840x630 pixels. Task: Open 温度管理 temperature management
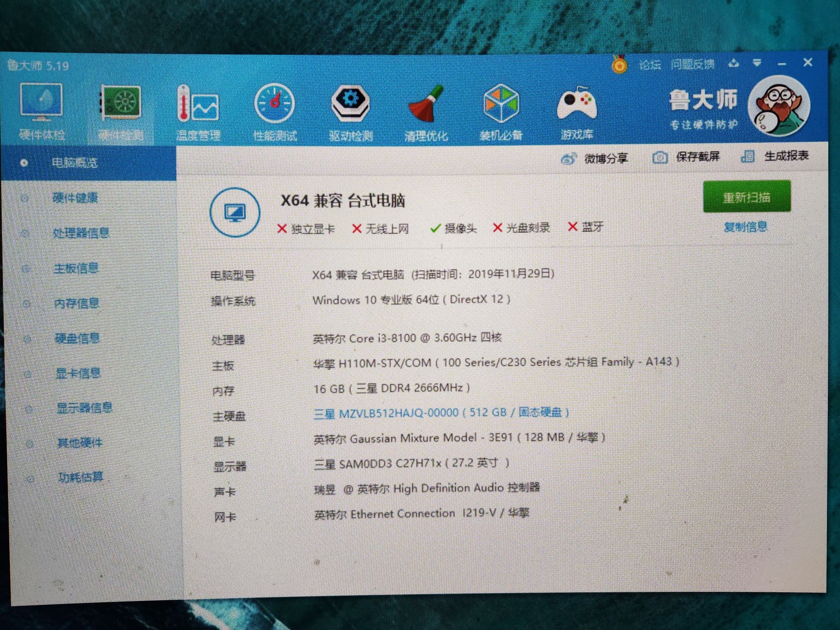pos(198,113)
